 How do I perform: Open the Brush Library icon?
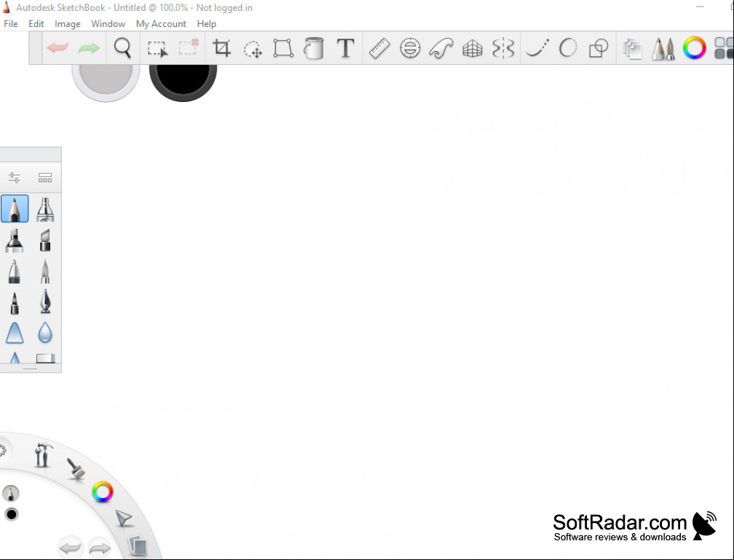click(x=45, y=178)
